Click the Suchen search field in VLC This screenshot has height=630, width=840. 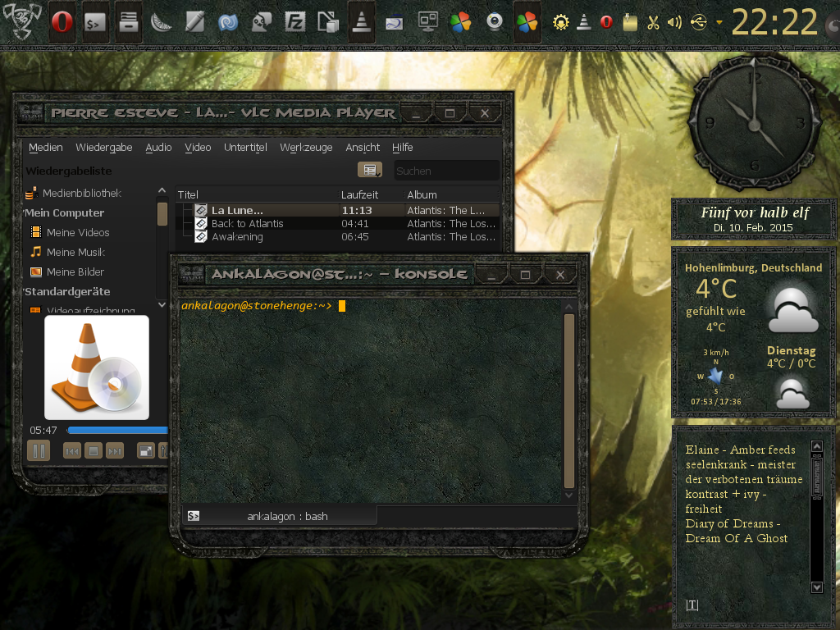click(447, 171)
